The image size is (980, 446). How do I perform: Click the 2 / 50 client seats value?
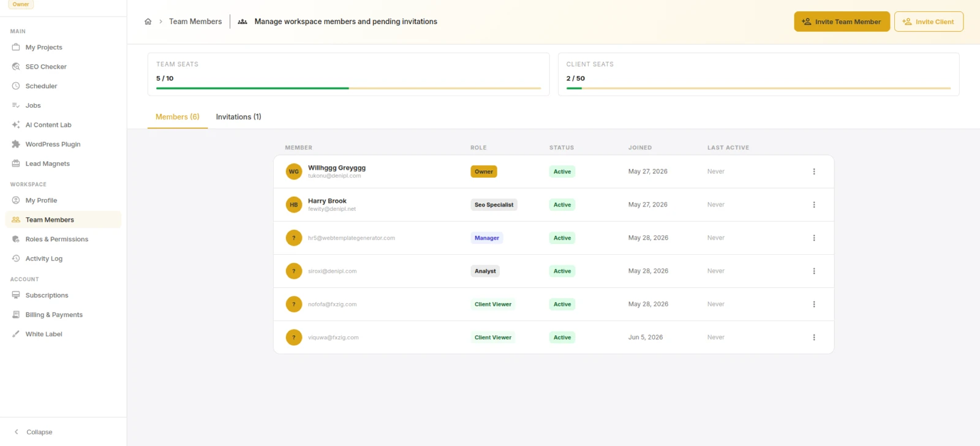[x=576, y=78]
